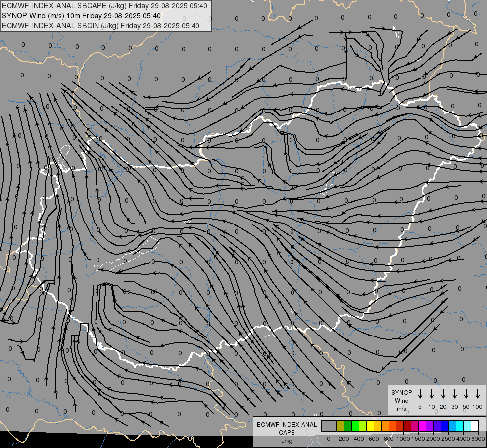Pick the magenta swatch right of 1500
The width and height of the screenshot is (487, 448).
(422, 426)
